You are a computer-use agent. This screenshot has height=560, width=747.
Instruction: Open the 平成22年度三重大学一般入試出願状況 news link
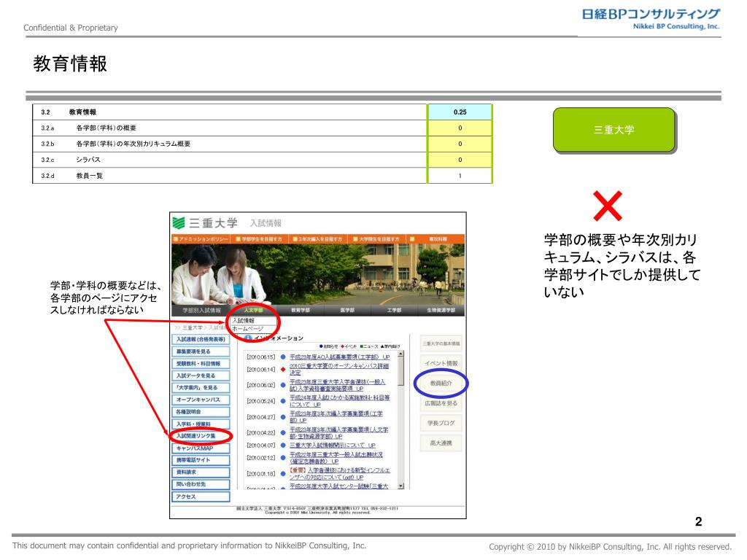click(x=336, y=458)
